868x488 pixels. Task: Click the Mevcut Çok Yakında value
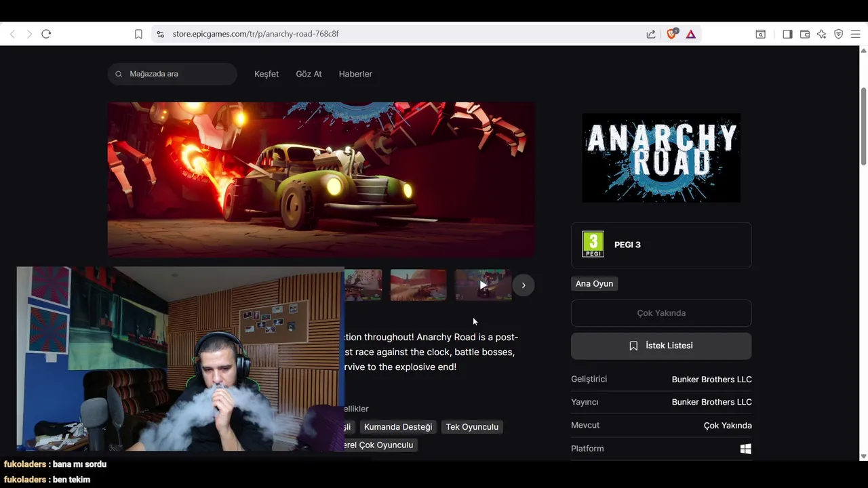(728, 426)
